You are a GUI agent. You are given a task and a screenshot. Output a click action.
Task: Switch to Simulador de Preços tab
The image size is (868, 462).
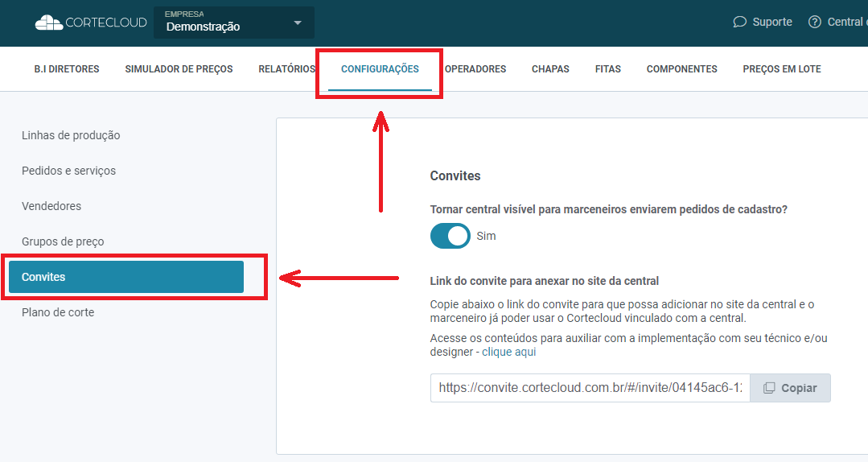coord(179,69)
